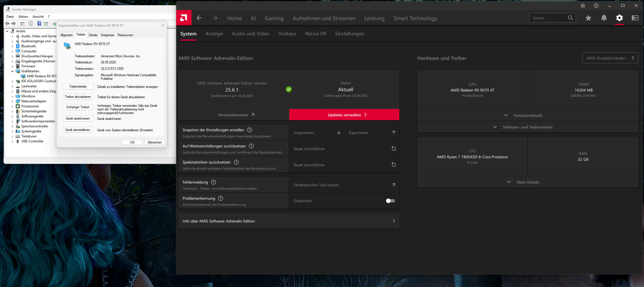Open help question mark in AMD title bar
Viewport: 644px width, 287px height.
[596, 6]
